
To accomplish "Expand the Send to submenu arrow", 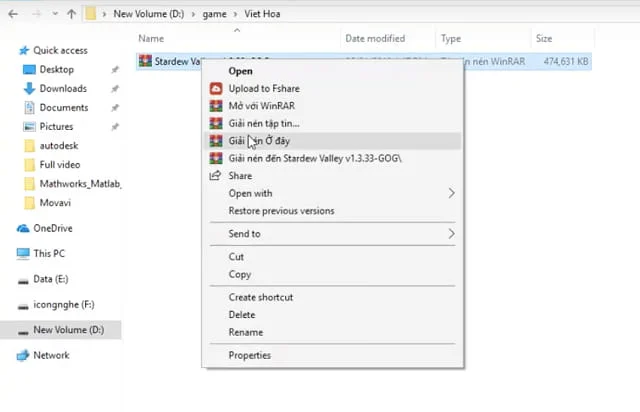I will click(451, 234).
